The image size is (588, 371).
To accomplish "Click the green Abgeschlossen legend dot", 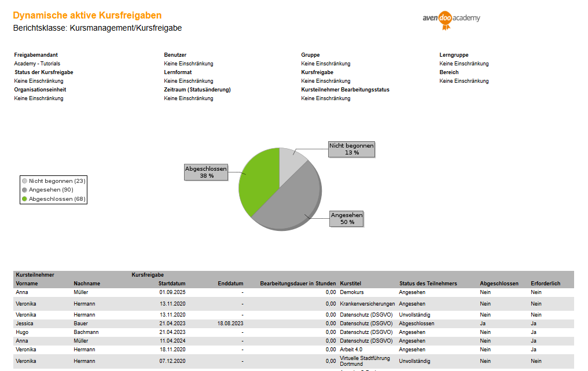I will [x=24, y=199].
